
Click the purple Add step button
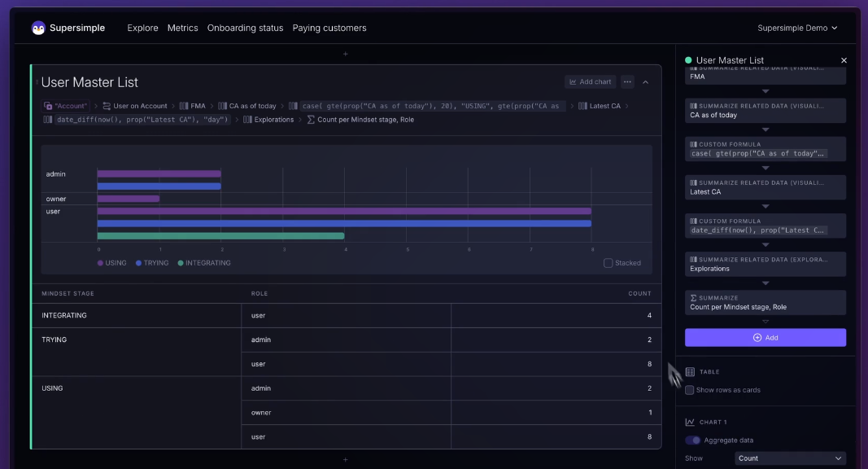[x=765, y=338]
